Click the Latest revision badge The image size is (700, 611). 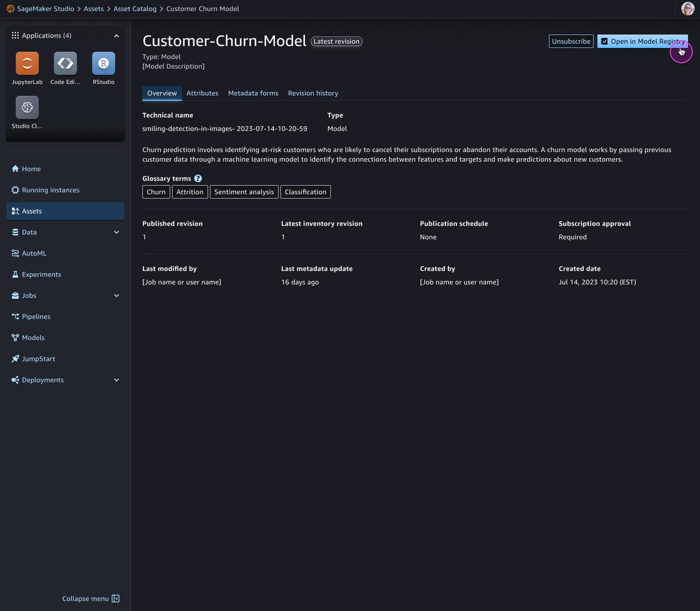337,41
